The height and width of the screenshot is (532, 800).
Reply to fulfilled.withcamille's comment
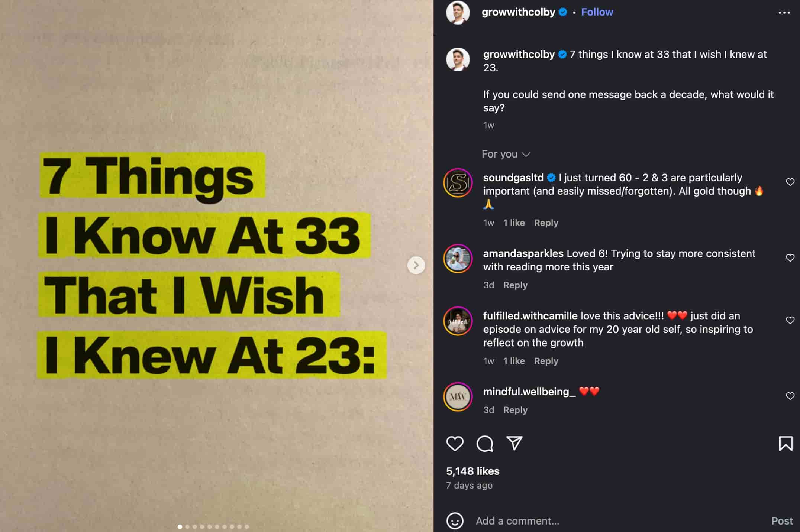(546, 361)
